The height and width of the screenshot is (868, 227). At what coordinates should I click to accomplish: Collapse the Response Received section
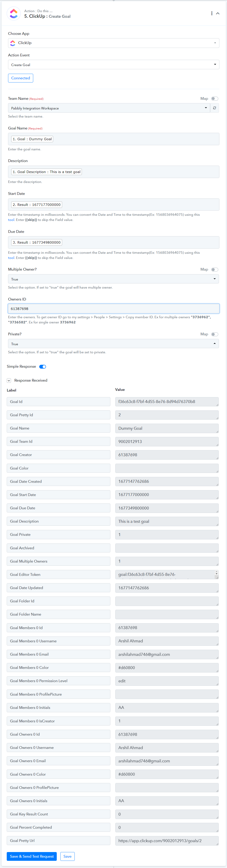[9, 381]
